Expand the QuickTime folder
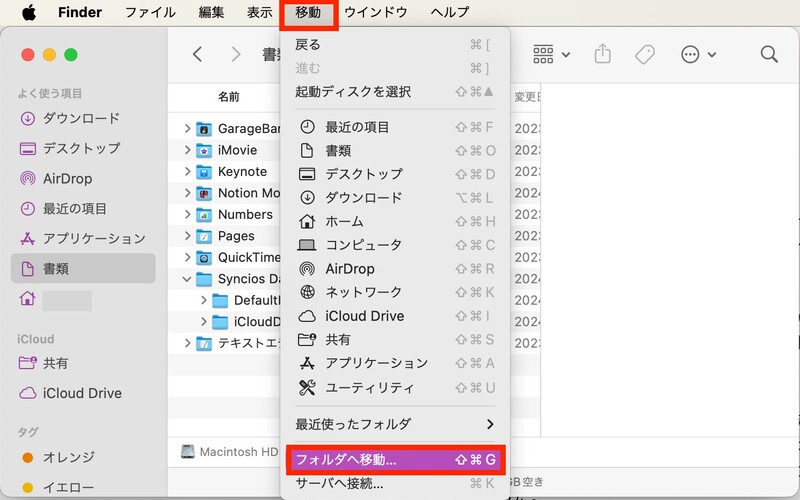Viewport: 800px width, 500px height. click(x=187, y=257)
